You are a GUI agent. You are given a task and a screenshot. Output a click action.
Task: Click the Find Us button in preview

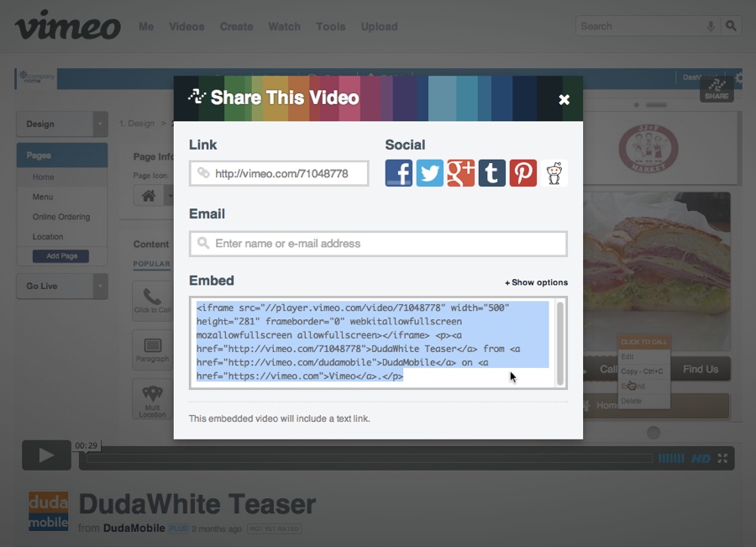(x=701, y=370)
